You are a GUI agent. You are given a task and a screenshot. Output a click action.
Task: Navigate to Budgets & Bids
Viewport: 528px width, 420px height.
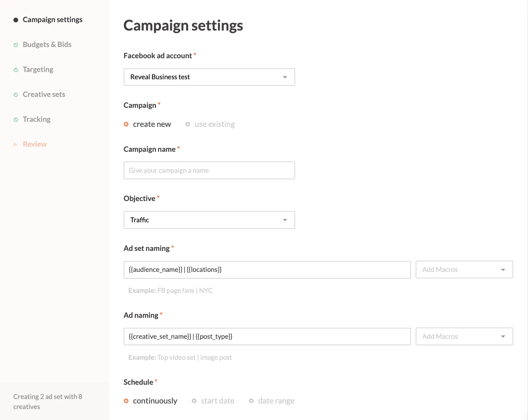(x=47, y=45)
